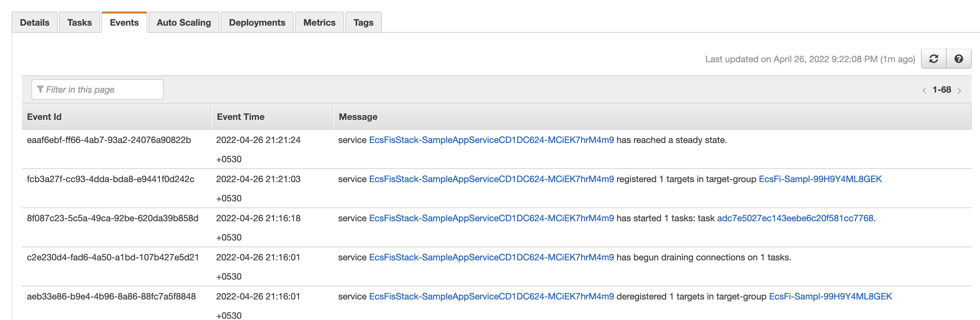Click the Message column header

pyautogui.click(x=358, y=117)
